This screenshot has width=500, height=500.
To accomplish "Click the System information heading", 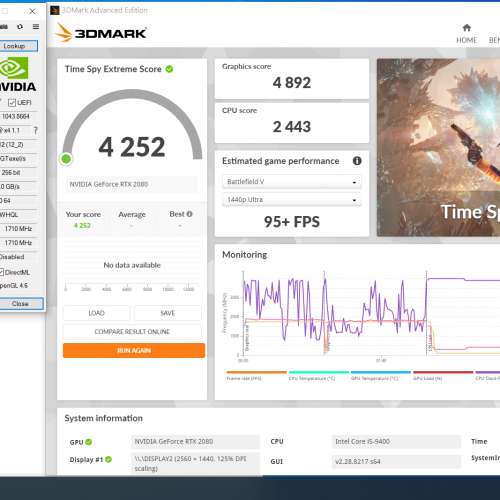I will (x=104, y=418).
